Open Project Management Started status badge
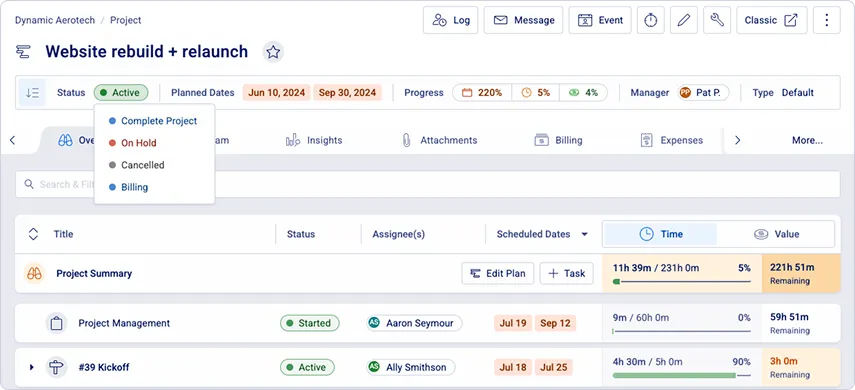Viewport: 855px width, 390px height. 310,323
